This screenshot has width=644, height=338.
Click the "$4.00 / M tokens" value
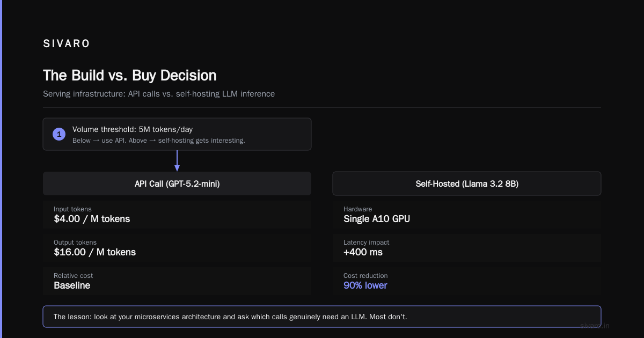[92, 219]
